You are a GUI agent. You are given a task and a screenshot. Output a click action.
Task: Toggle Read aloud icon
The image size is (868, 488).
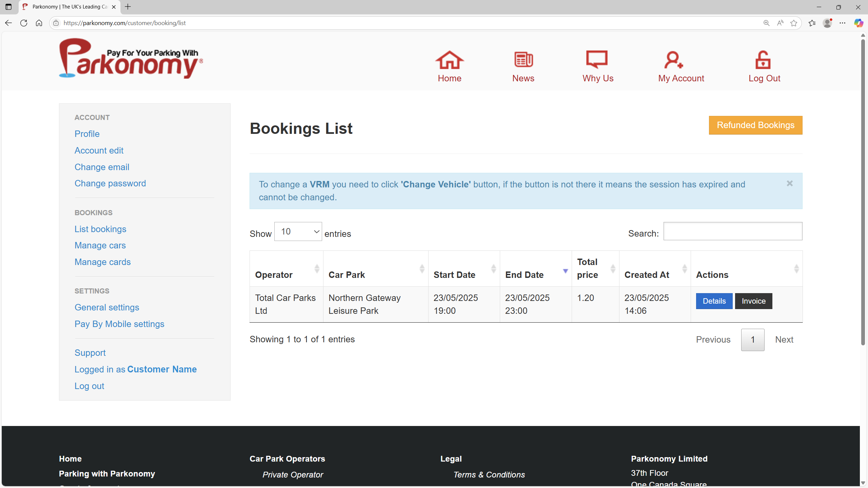(x=780, y=23)
